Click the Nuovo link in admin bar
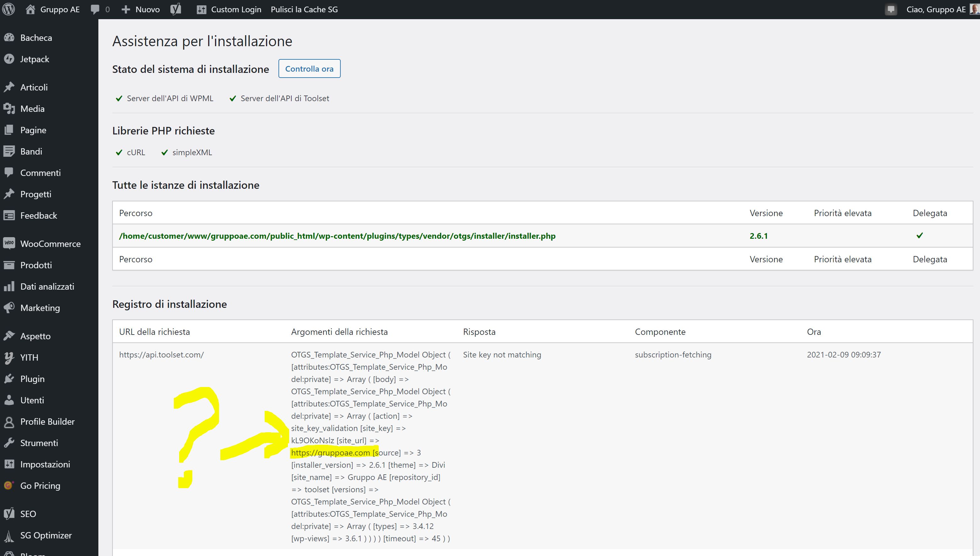Image resolution: width=980 pixels, height=556 pixels. (147, 9)
